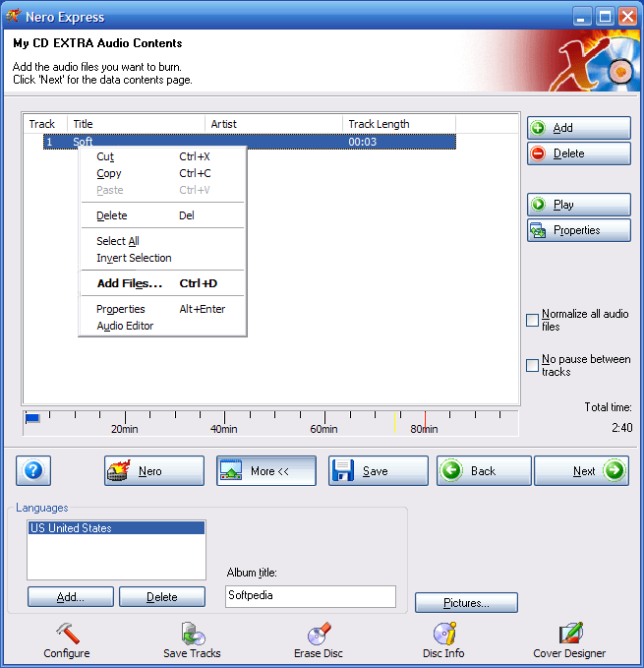
Task: Click the 80min red marker on capacity ruler
Action: pyautogui.click(x=425, y=420)
